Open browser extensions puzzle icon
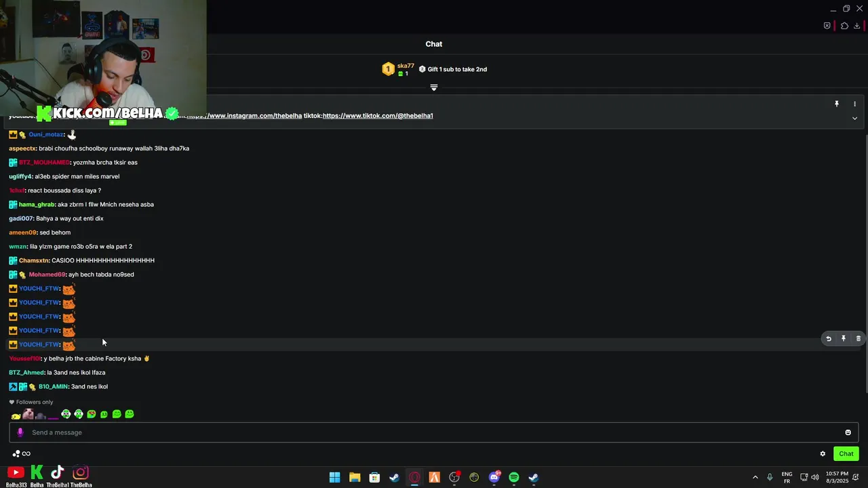Image resolution: width=868 pixels, height=488 pixels. [844, 26]
